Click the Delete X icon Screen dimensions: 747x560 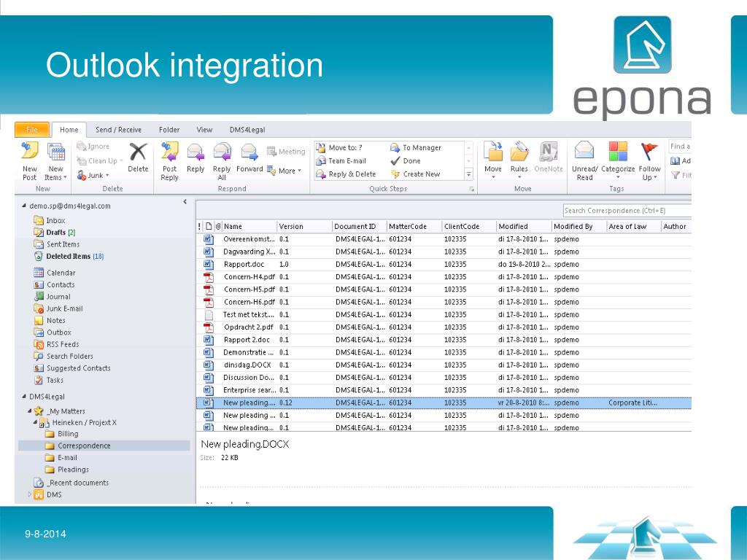pos(138,152)
